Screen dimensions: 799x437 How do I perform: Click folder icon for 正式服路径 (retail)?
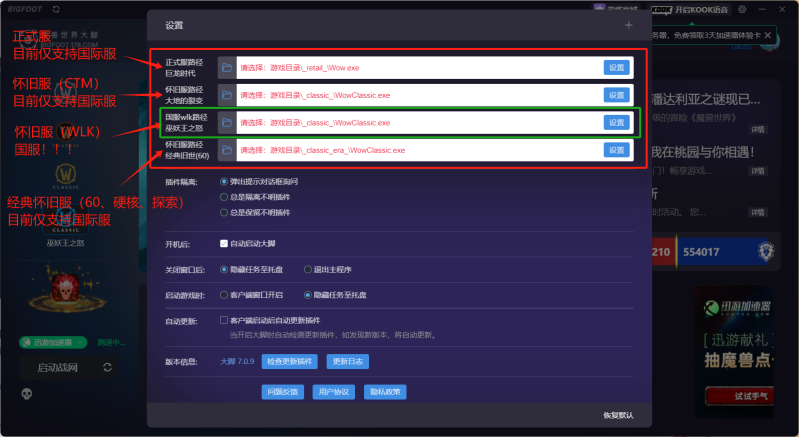point(227,68)
